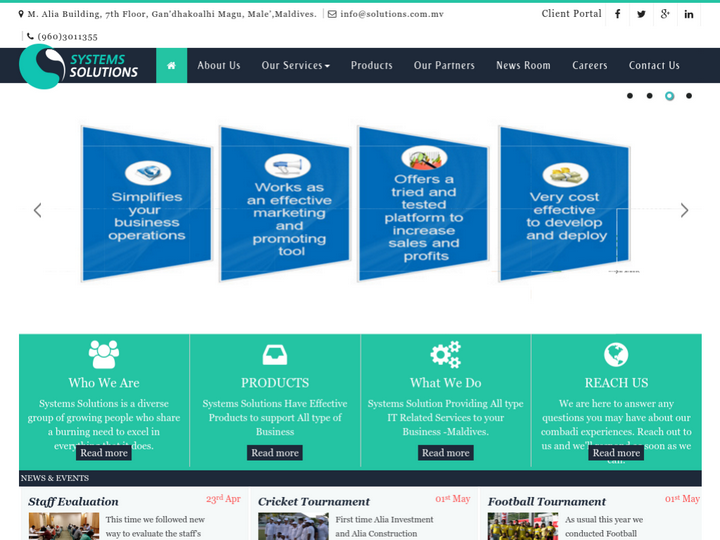Click the Home icon in navigation bar

pos(171,66)
